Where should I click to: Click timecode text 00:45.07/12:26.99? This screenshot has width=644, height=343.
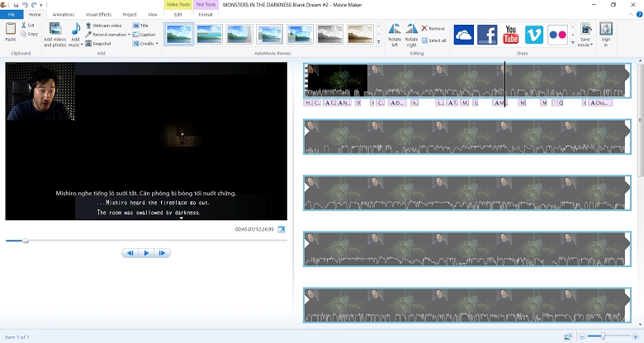254,229
